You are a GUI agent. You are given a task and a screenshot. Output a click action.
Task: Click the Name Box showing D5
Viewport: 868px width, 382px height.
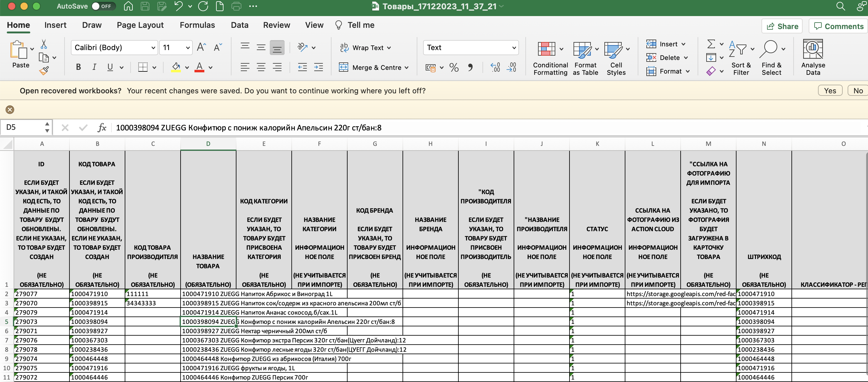coord(23,127)
